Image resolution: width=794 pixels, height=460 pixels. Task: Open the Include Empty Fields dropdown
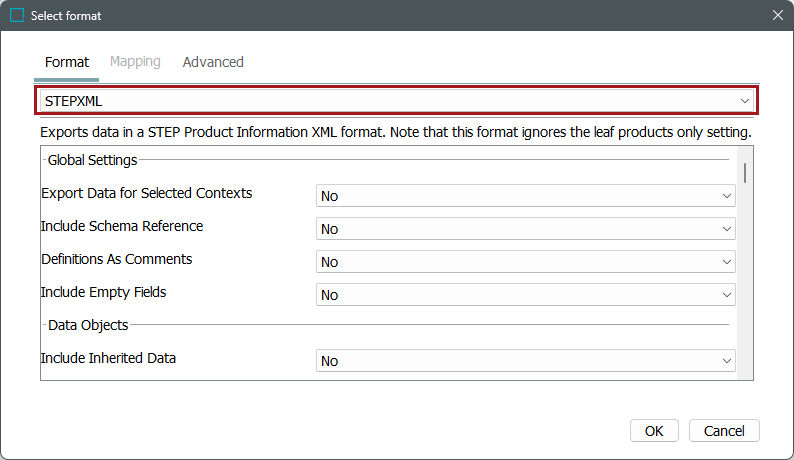click(526, 295)
